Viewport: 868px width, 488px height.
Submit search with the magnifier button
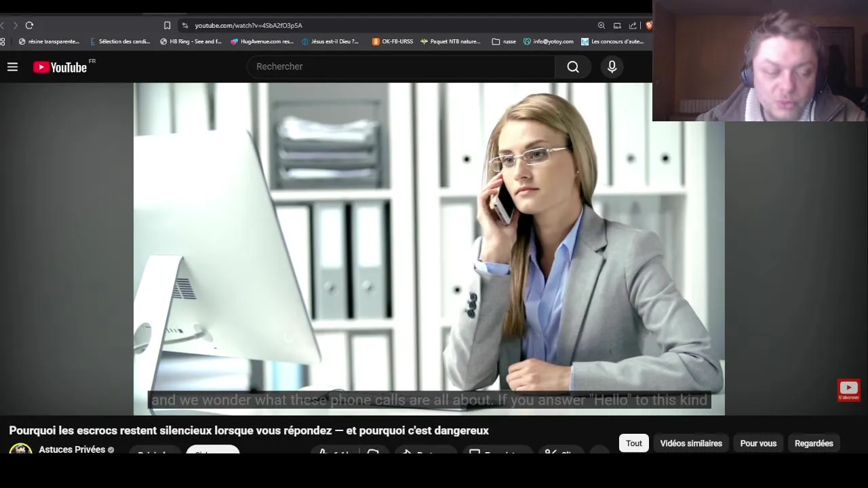click(x=573, y=66)
